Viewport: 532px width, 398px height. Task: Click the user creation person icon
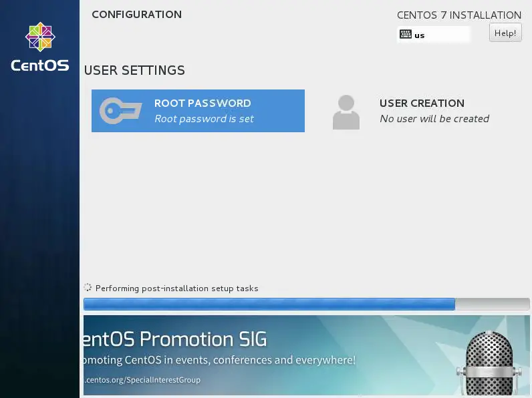pyautogui.click(x=346, y=112)
